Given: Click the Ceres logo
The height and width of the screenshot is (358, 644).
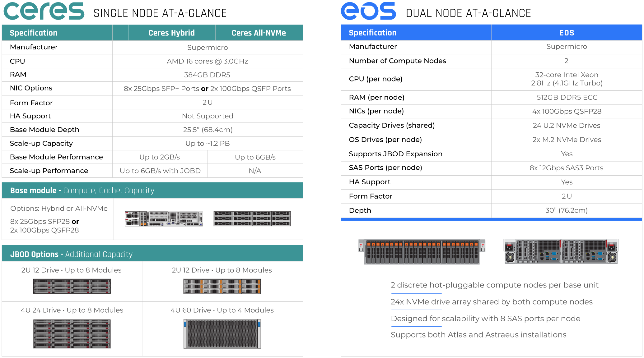Looking at the screenshot, I should [x=44, y=11].
